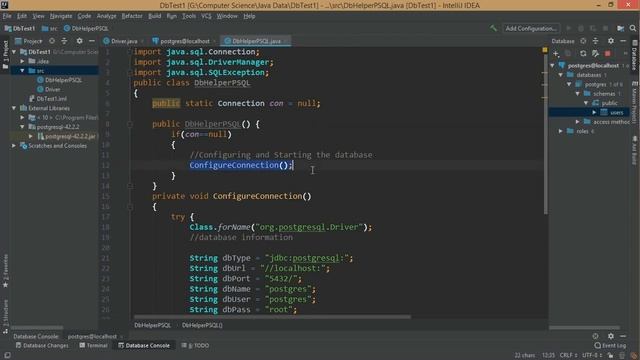Click the DbHelperPSQL() breadcrumb below the editor
The image size is (640, 360).
[x=202, y=325]
